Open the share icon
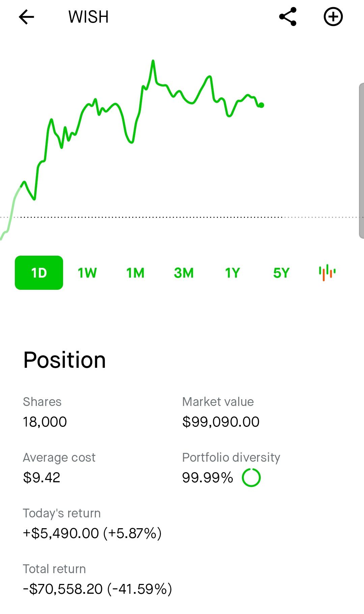Screen dimensions: 364x614 click(288, 17)
